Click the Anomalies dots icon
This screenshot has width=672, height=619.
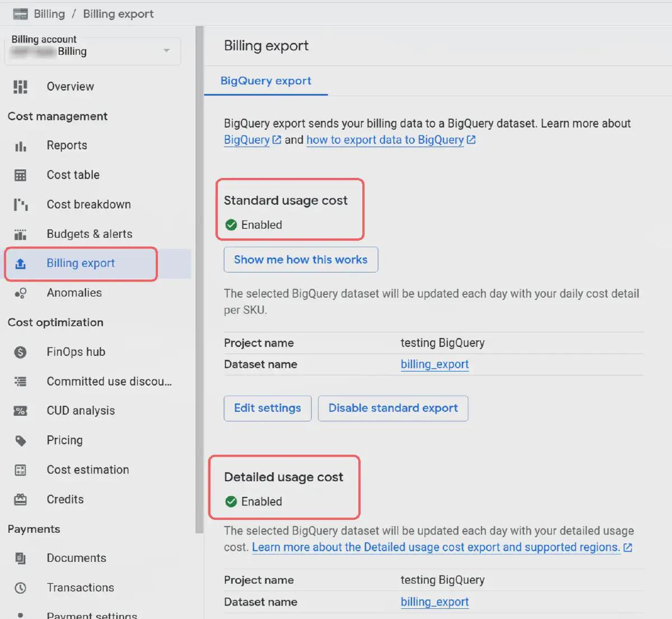pyautogui.click(x=20, y=293)
